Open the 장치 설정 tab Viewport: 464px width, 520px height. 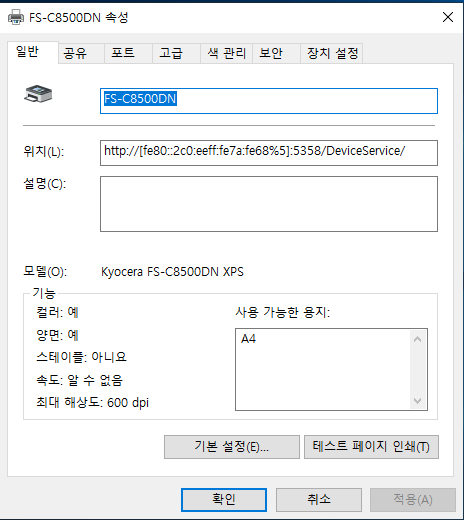(x=332, y=53)
